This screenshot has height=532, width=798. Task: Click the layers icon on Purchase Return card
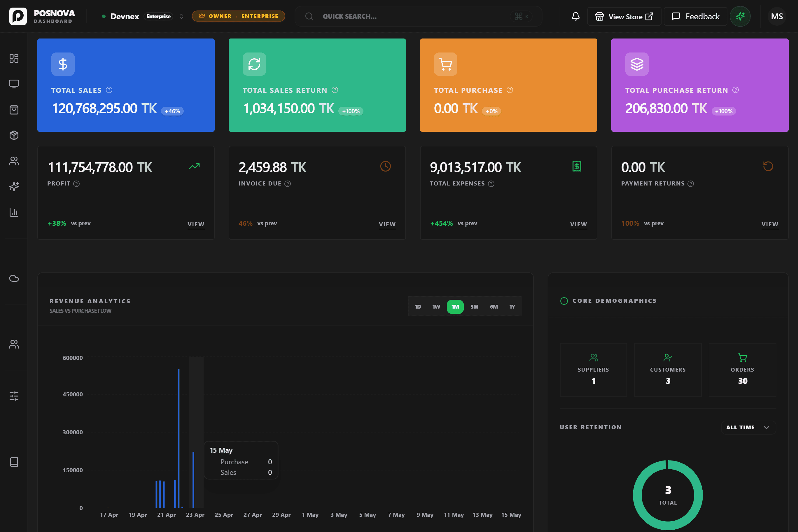coord(637,64)
